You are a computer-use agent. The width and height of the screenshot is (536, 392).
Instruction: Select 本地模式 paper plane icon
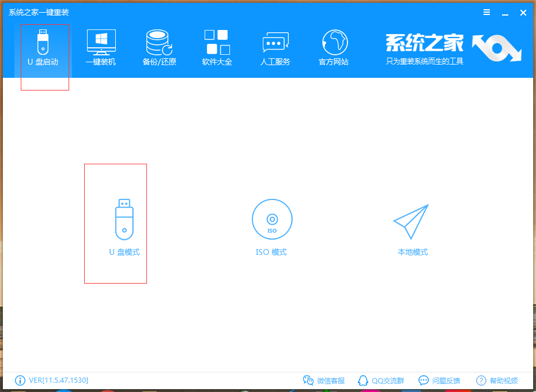point(412,221)
